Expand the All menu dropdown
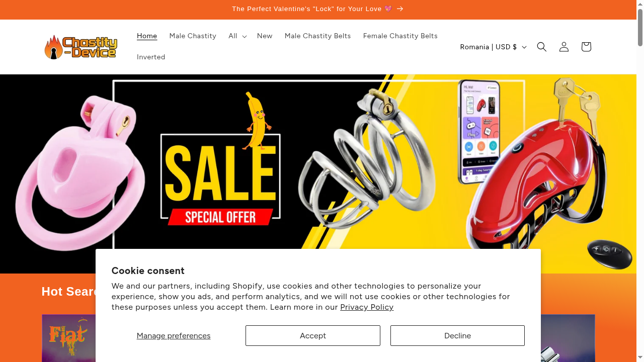 (237, 36)
